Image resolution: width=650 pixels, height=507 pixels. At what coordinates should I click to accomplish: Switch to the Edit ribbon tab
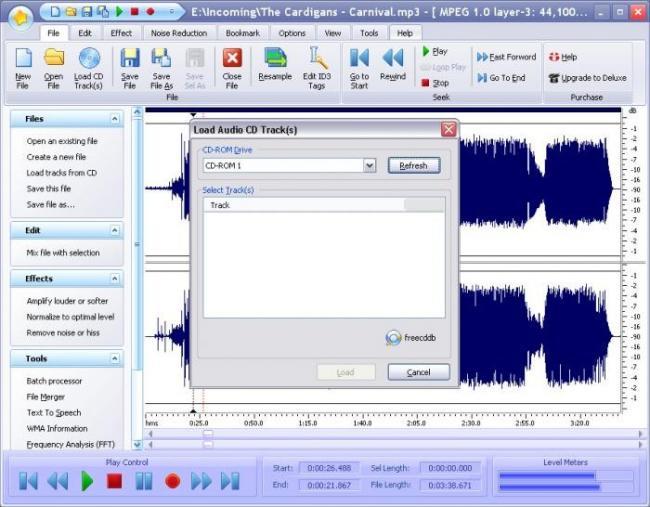[85, 33]
